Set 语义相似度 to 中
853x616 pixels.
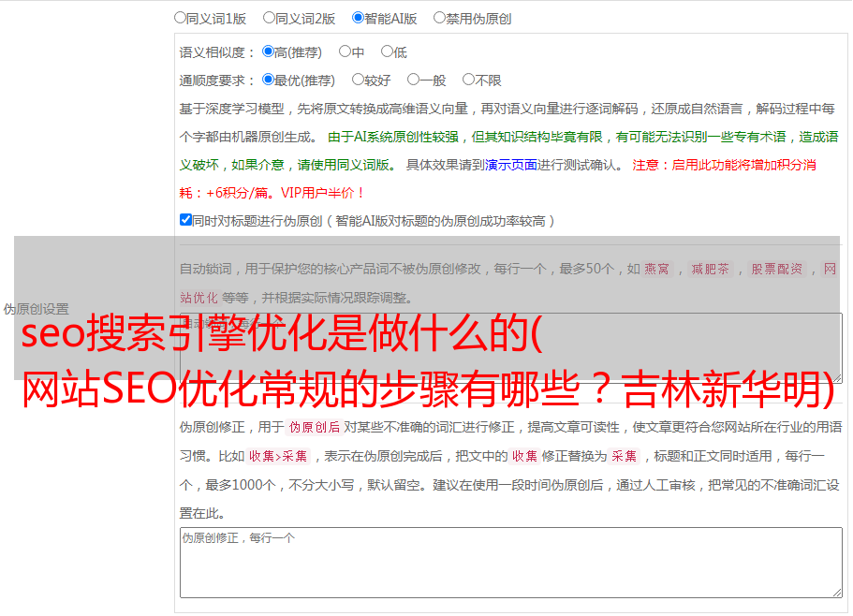[x=345, y=51]
